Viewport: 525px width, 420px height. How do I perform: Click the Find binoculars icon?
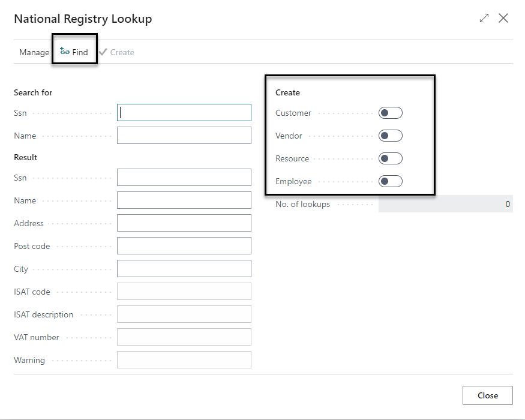pyautogui.click(x=65, y=51)
